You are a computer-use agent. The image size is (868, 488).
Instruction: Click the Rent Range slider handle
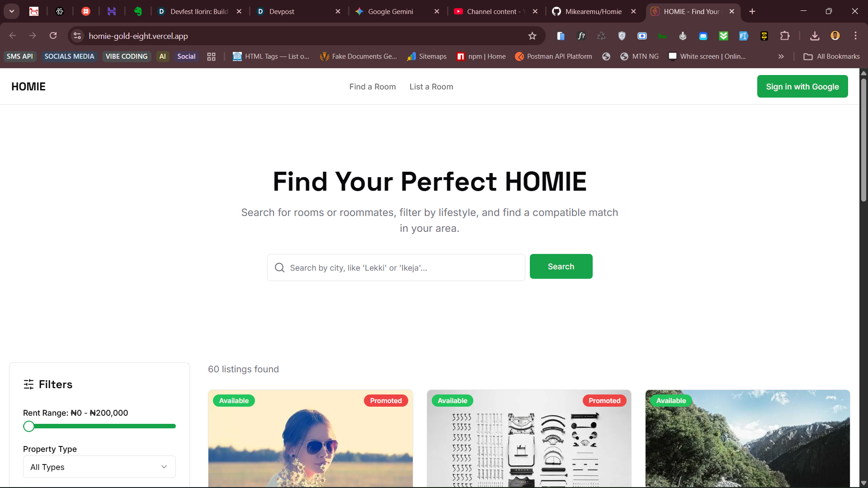[29, 426]
